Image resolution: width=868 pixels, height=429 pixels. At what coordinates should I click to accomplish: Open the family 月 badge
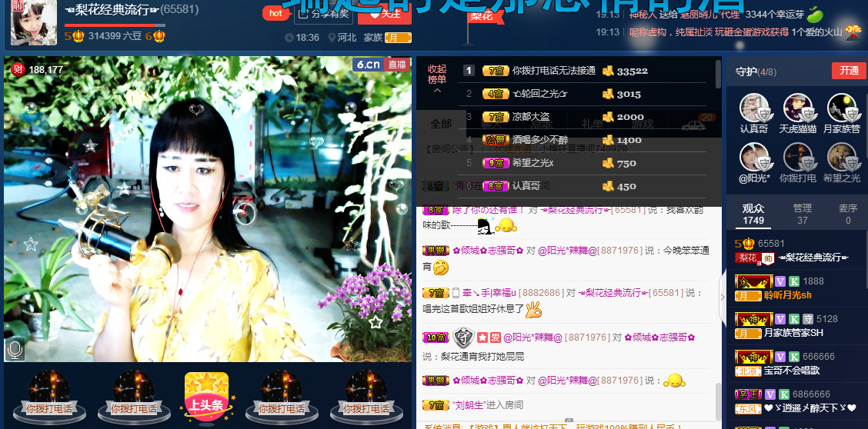click(398, 38)
